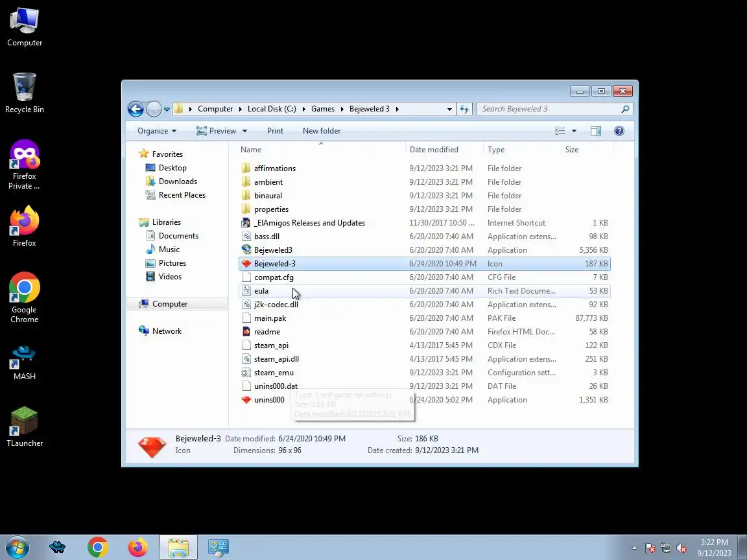The image size is (747, 560).
Task: Sort by Date modified column header
Action: 444,150
